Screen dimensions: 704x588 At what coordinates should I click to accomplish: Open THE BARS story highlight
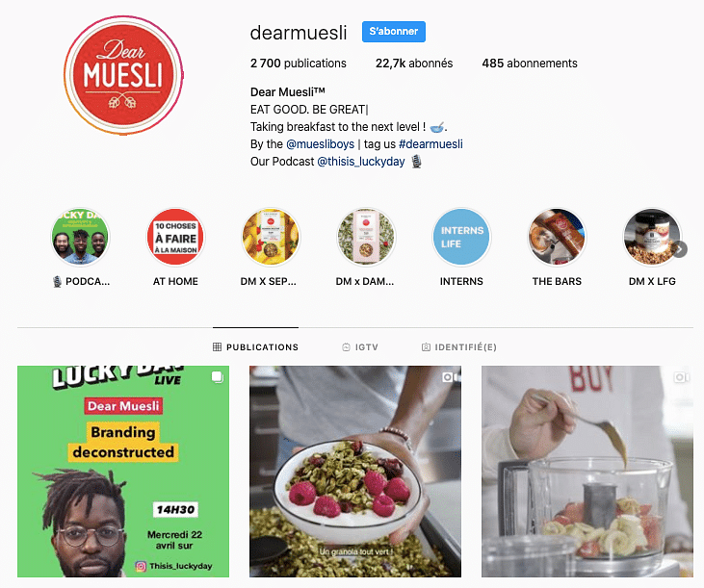pyautogui.click(x=557, y=237)
